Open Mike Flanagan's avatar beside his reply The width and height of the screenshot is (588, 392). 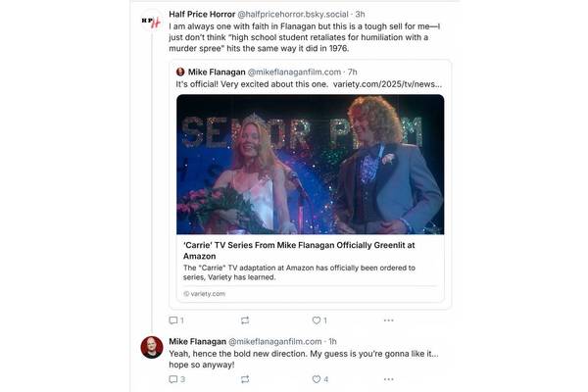pyautogui.click(x=151, y=347)
